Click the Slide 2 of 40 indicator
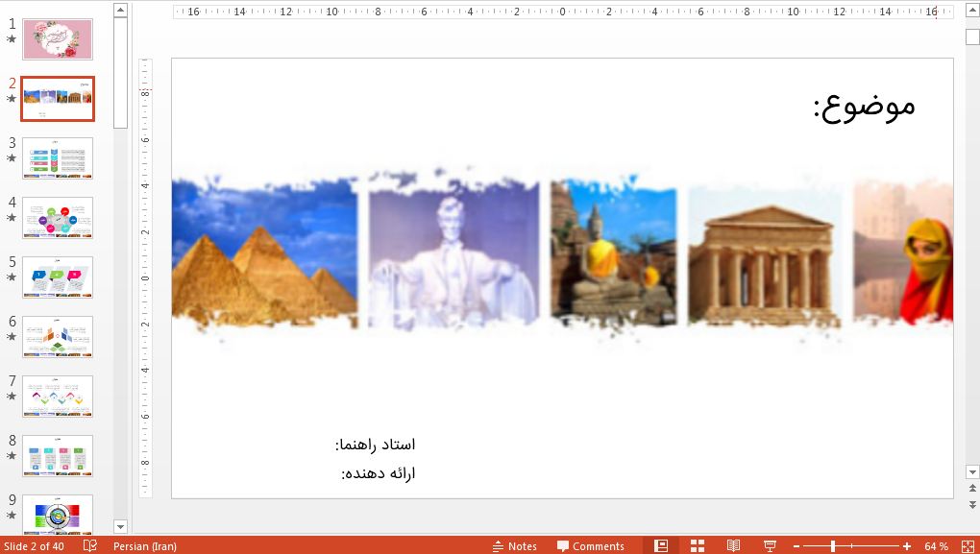This screenshot has height=554, width=980. point(34,545)
